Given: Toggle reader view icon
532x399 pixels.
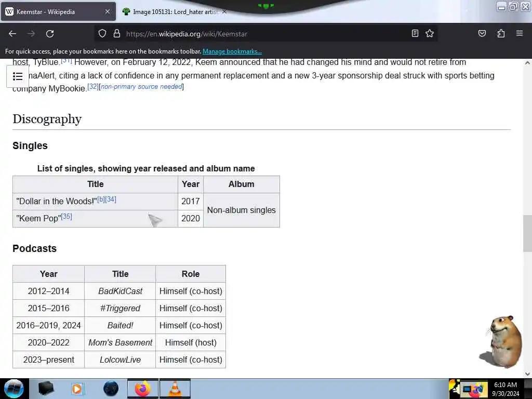Looking at the screenshot, I should pyautogui.click(x=415, y=33).
